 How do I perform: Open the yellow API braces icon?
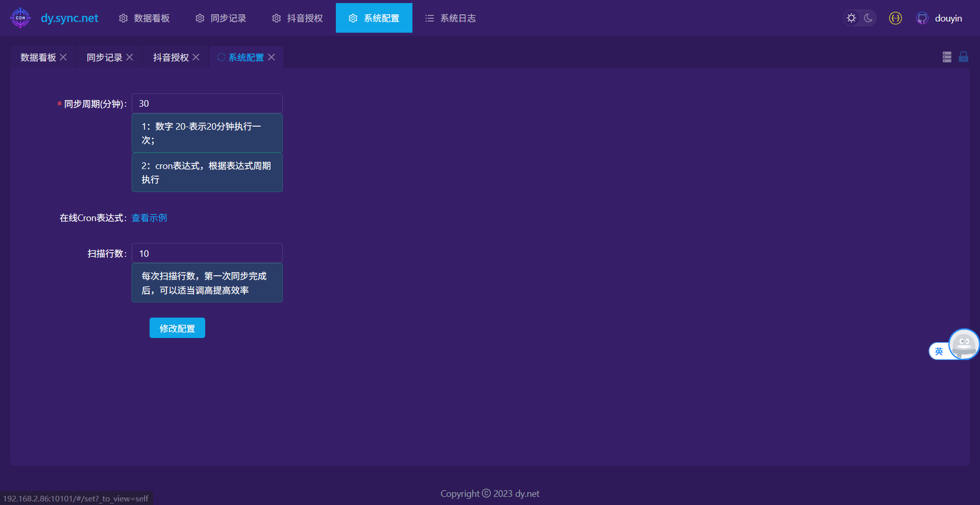[895, 18]
